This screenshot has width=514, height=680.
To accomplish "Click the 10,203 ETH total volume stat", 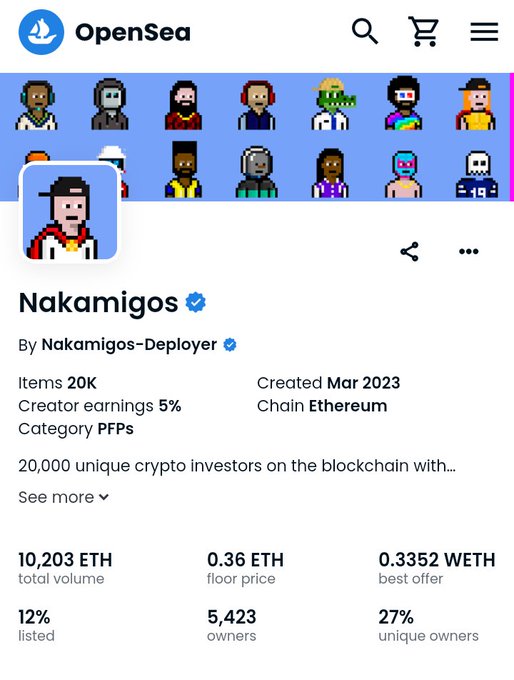I will [x=65, y=568].
